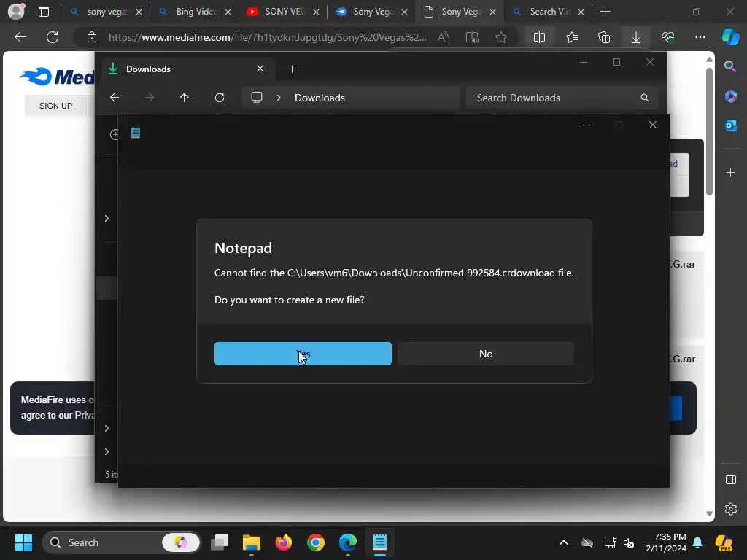Turn on Read aloud in Edge
This screenshot has width=747, height=560.
point(443,37)
